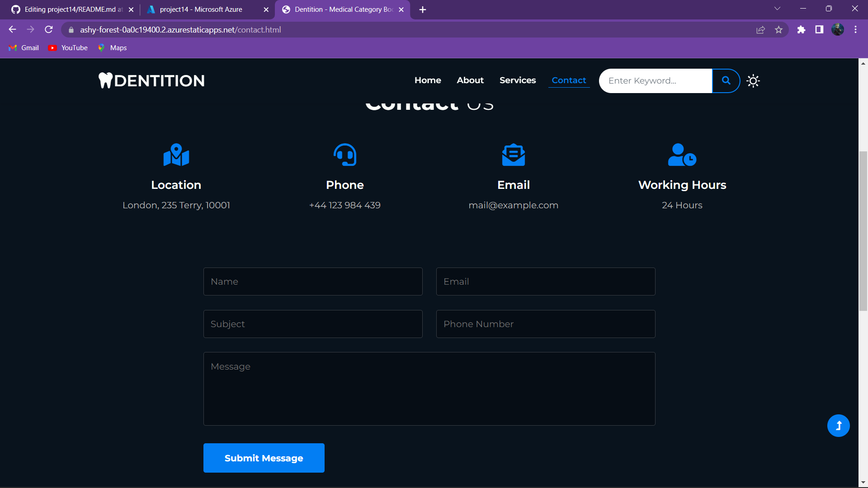Toggle the browser side panel icon
This screenshot has width=868, height=488.
point(819,29)
